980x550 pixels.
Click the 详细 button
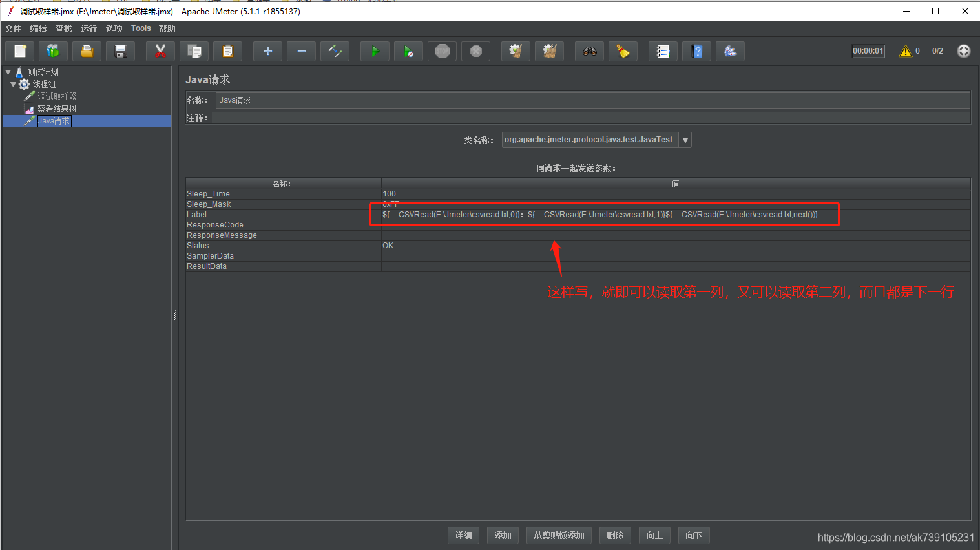pyautogui.click(x=463, y=535)
